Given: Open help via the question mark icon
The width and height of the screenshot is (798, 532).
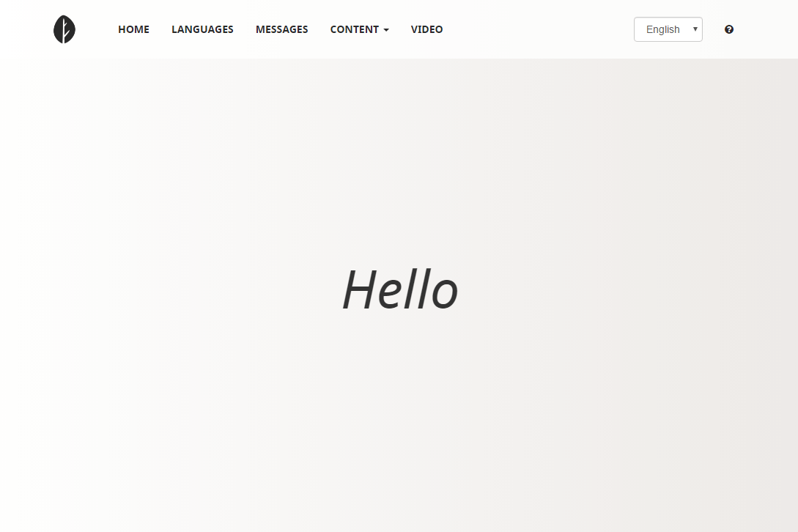Looking at the screenshot, I should click(729, 29).
